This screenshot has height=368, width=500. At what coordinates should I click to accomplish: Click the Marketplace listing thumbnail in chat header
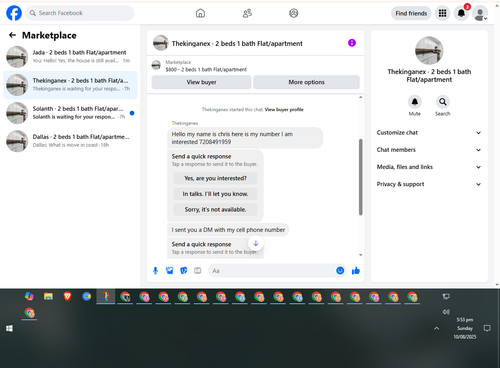coord(156,65)
